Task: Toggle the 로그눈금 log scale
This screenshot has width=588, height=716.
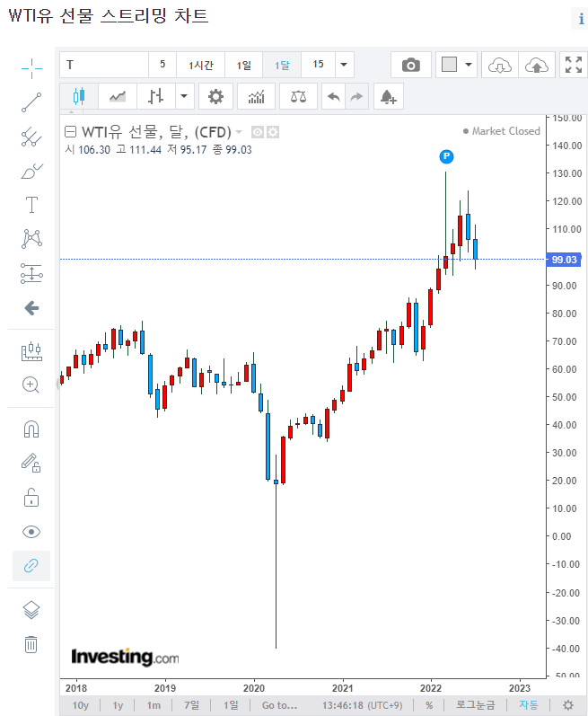Action: point(475,705)
